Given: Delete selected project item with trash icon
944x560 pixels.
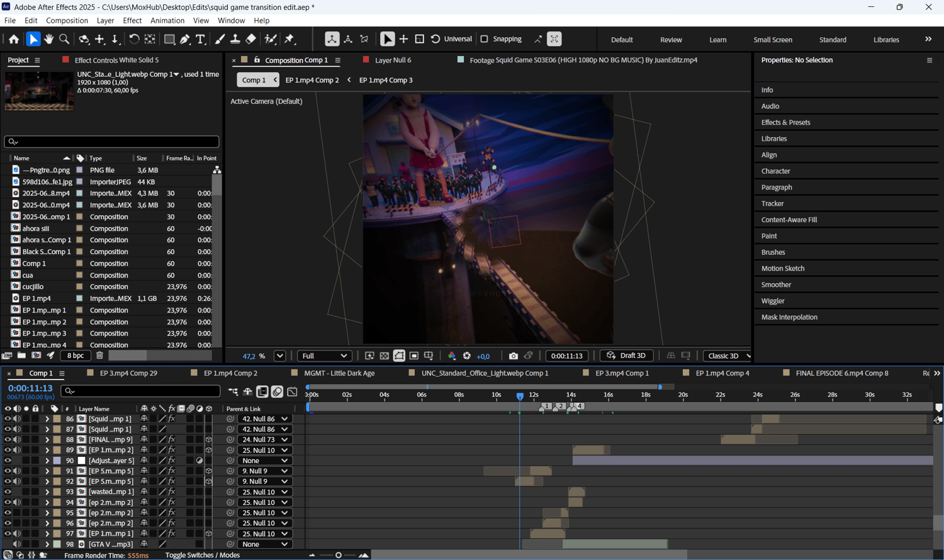Looking at the screenshot, I should [99, 356].
